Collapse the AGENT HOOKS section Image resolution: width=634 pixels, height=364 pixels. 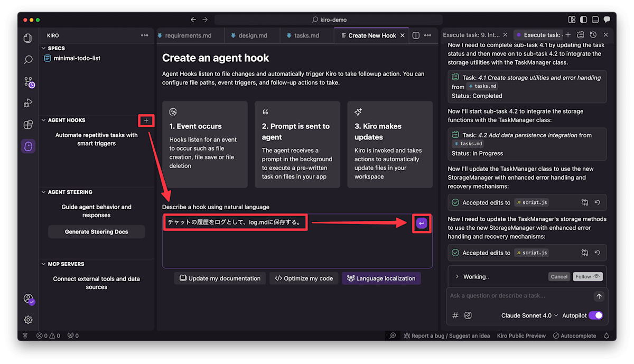(x=44, y=120)
